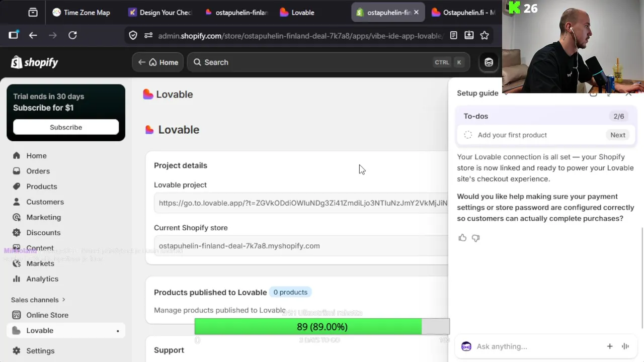644x362 pixels.
Task: Click the Next button in To-dos
Action: click(618, 135)
